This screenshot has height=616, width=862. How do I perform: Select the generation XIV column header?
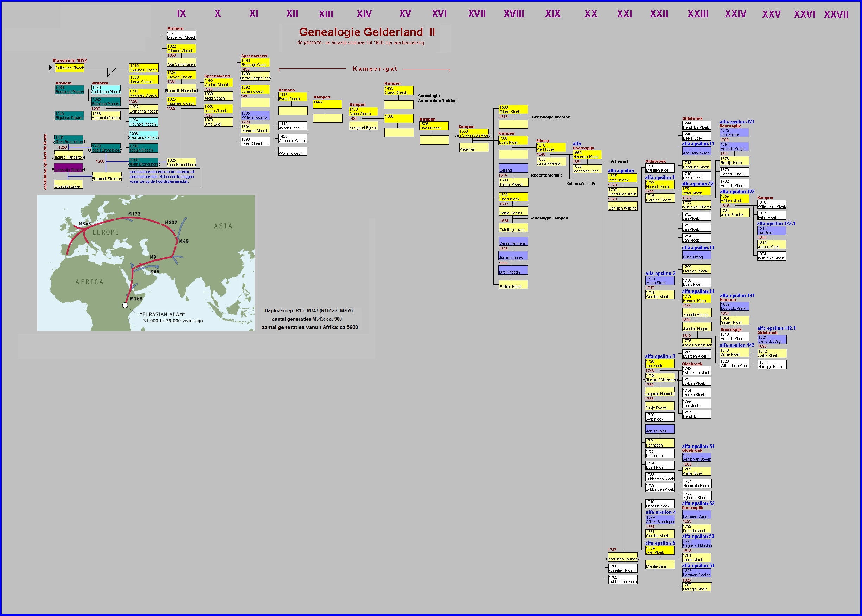tap(364, 14)
